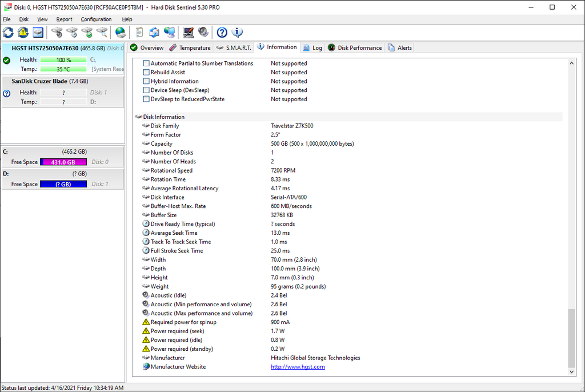Open the Configuration menu
The image size is (585, 392).
point(96,19)
